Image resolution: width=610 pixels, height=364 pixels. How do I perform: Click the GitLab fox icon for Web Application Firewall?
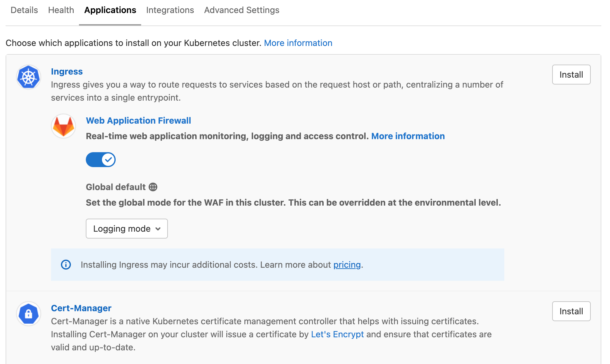tap(63, 126)
